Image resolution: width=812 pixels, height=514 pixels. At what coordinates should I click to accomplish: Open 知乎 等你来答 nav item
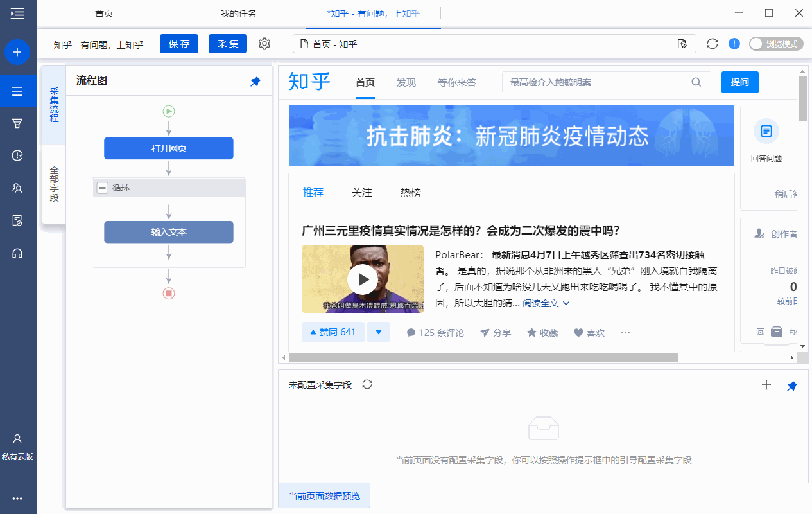pyautogui.click(x=457, y=82)
